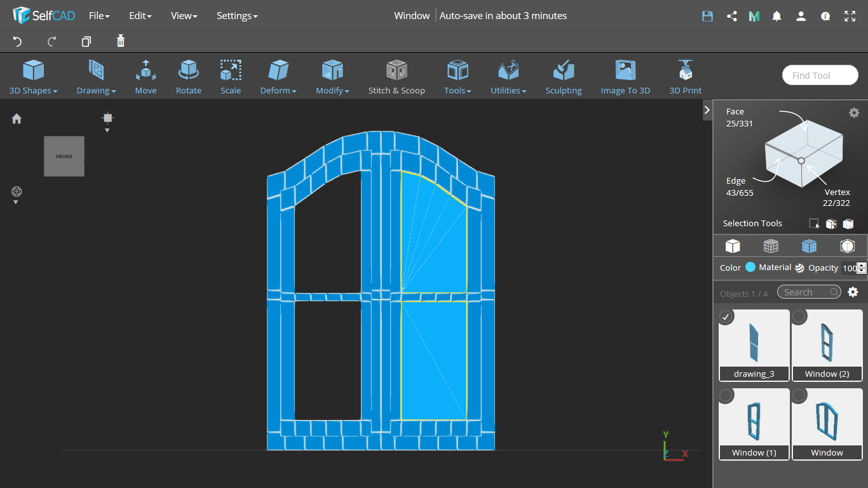
Task: Open the Stitch & Scoop tool
Action: [397, 77]
